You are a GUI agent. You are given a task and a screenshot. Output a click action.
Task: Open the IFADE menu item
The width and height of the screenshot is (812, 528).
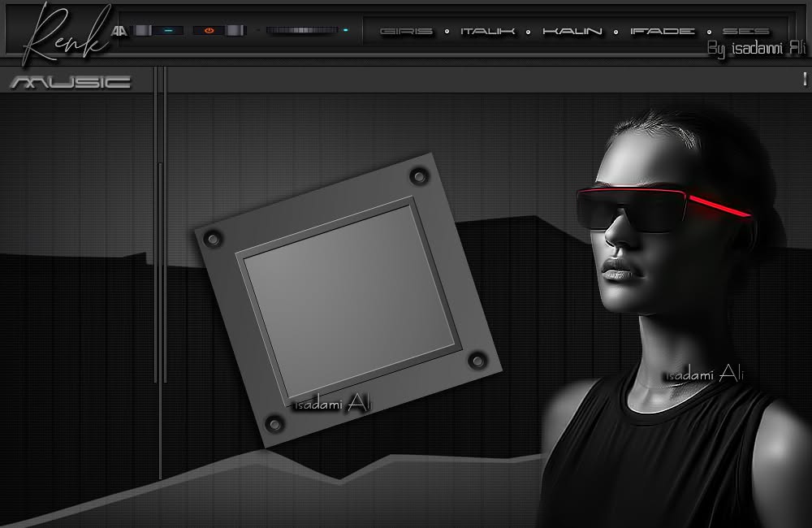663,32
